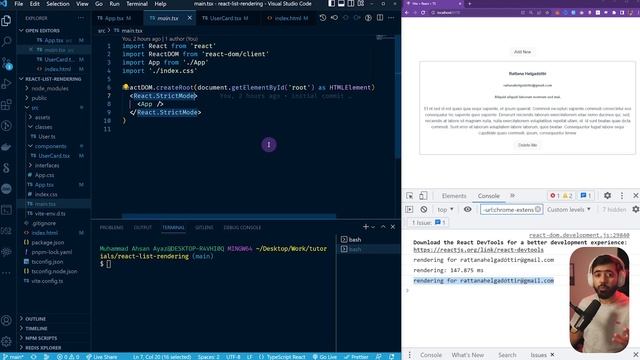Open the react-dom.development.js source link

(x=579, y=235)
